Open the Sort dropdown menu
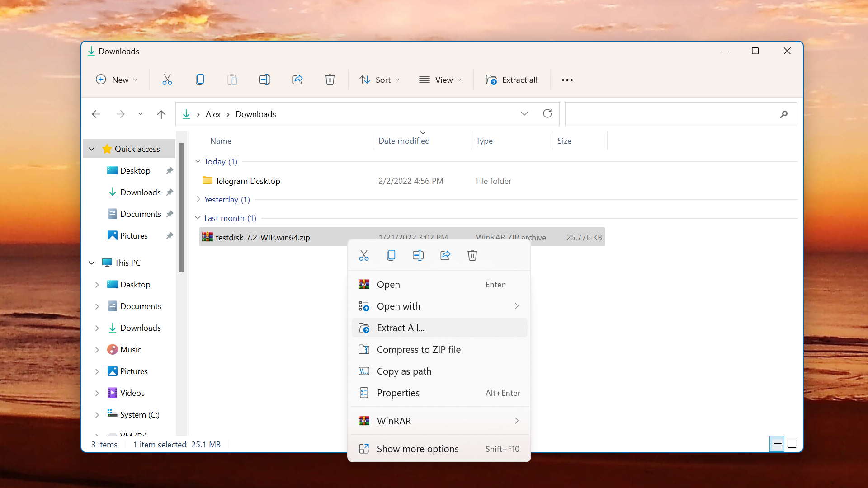Viewport: 868px width, 488px height. tap(379, 80)
